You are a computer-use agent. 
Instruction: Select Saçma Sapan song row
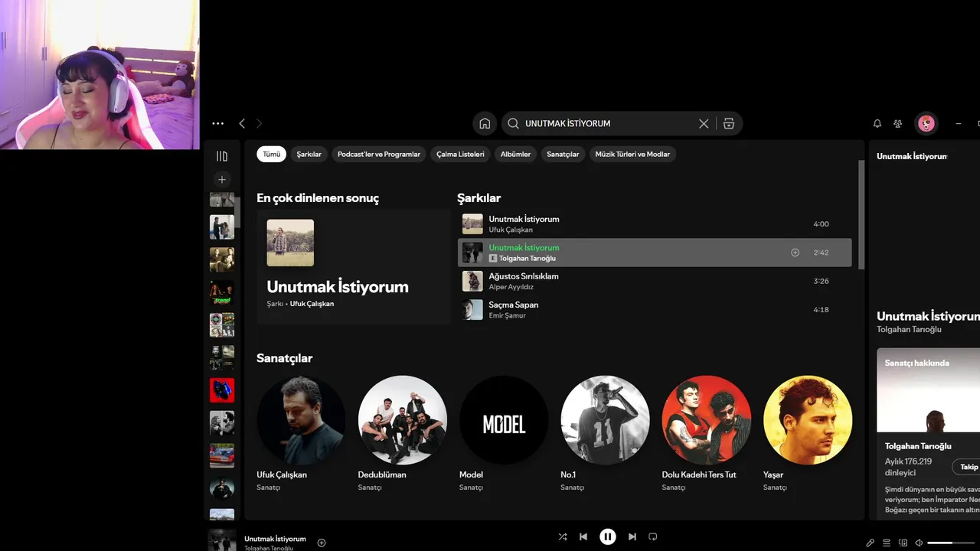point(655,309)
